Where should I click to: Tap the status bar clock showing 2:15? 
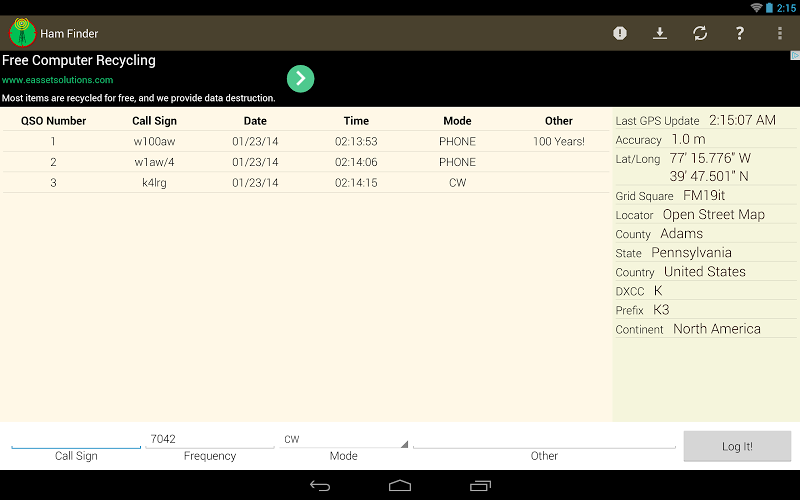coord(786,8)
